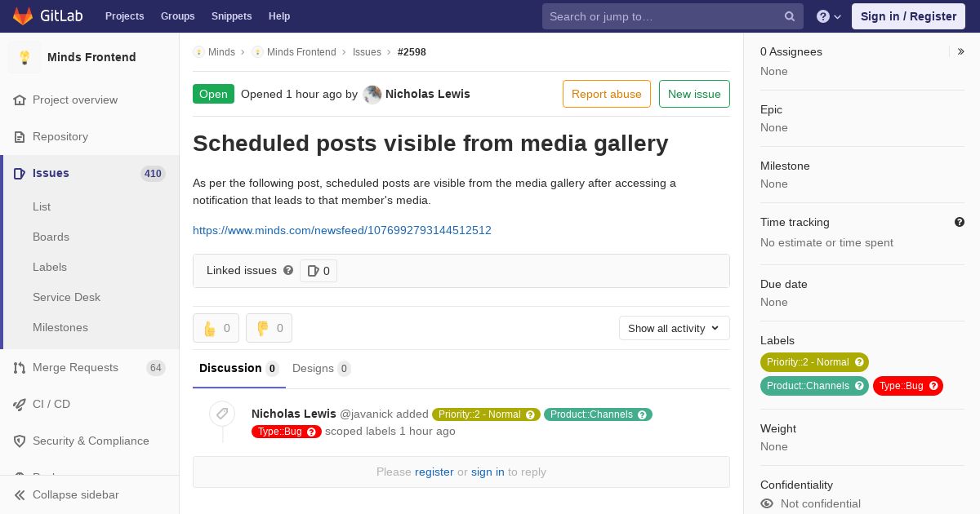Click the Report abuse button
The width and height of the screenshot is (980, 514).
pos(607,94)
